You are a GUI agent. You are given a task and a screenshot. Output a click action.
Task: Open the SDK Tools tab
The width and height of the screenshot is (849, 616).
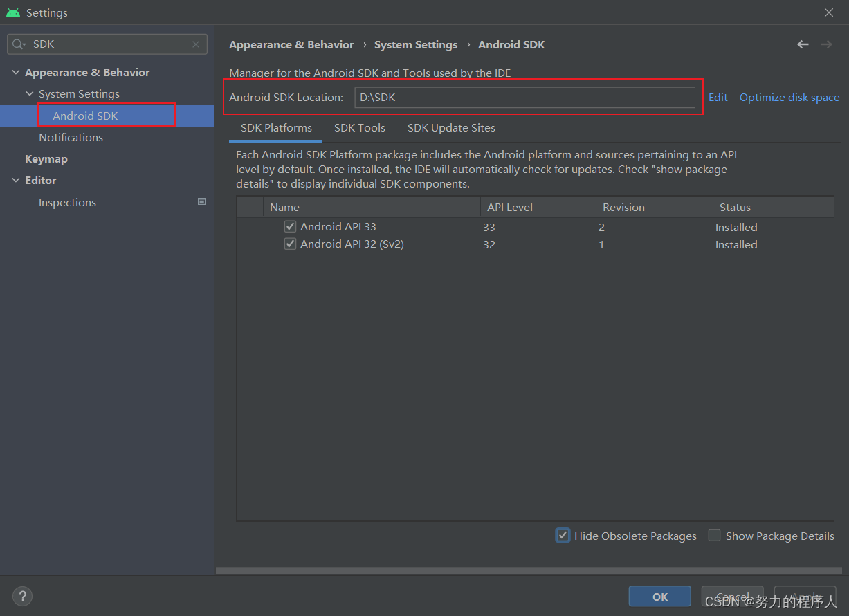[360, 128]
